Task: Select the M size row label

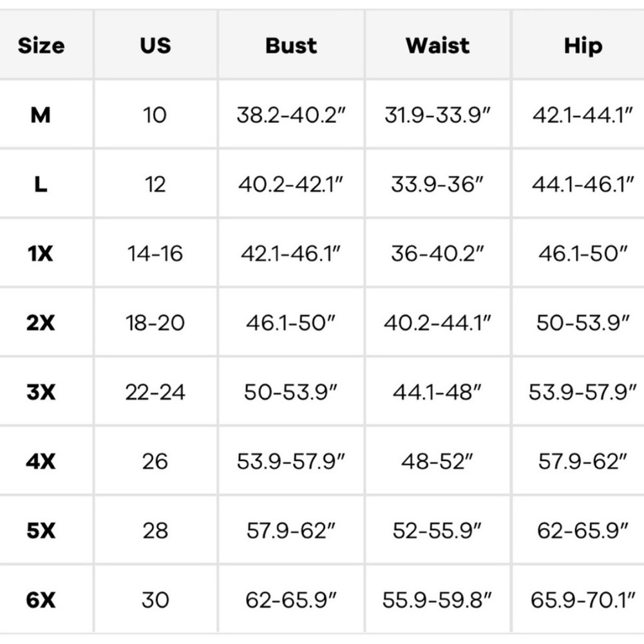Action: coord(41,115)
